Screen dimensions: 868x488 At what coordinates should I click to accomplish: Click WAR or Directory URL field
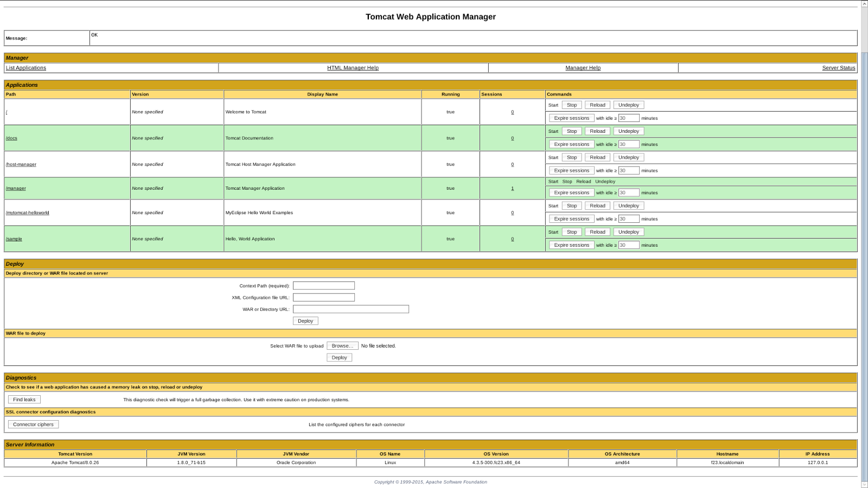(x=351, y=309)
